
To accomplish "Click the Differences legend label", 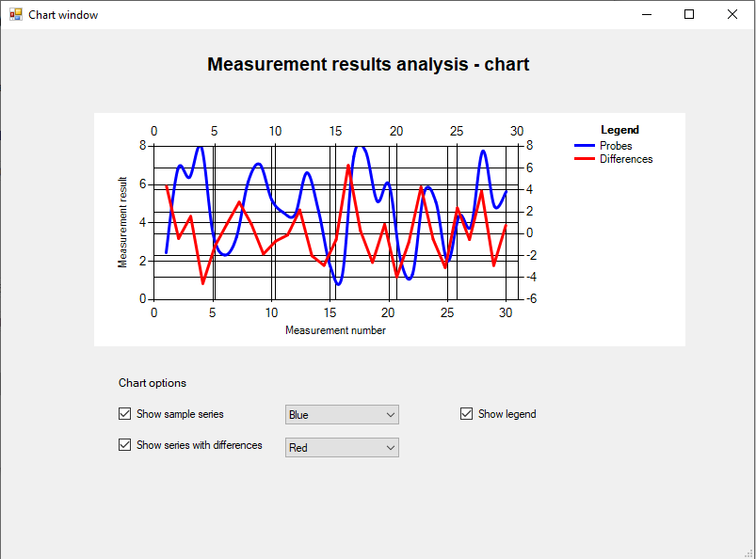I will pos(626,159).
